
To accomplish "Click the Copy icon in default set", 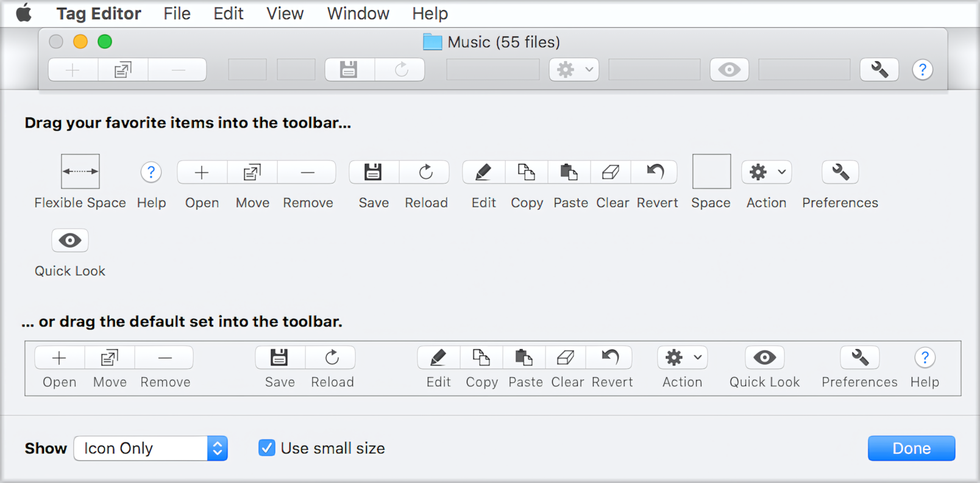I will [x=481, y=358].
